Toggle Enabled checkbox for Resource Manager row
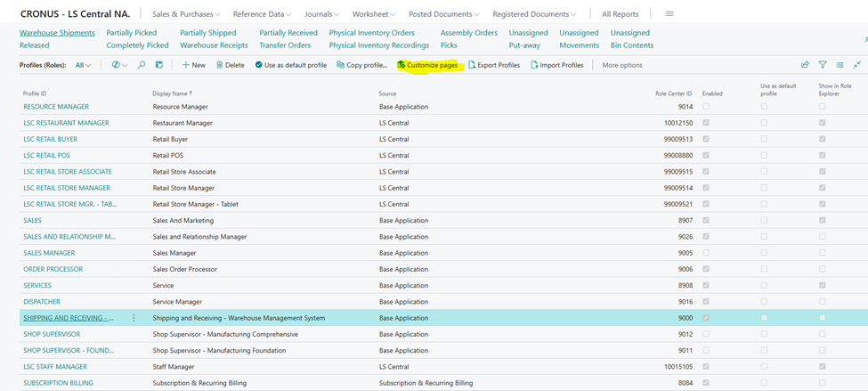This screenshot has height=391, width=868. (x=707, y=107)
